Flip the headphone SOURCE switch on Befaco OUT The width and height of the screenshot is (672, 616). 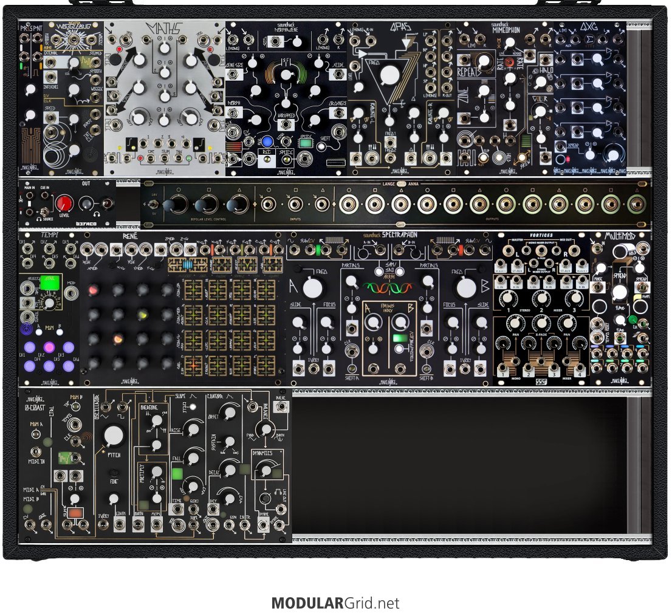[x=44, y=211]
